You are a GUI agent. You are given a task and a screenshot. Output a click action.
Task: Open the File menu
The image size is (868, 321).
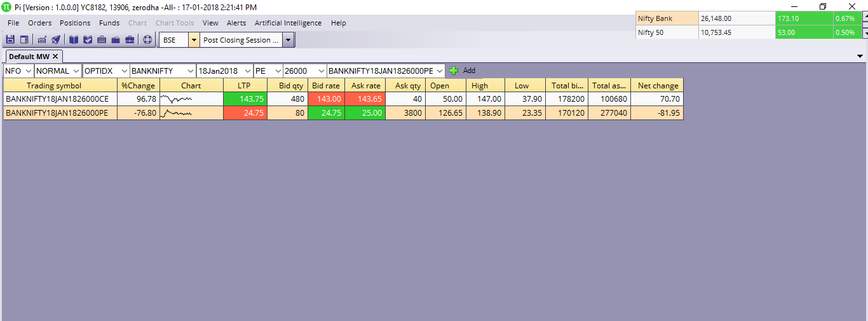pos(13,23)
